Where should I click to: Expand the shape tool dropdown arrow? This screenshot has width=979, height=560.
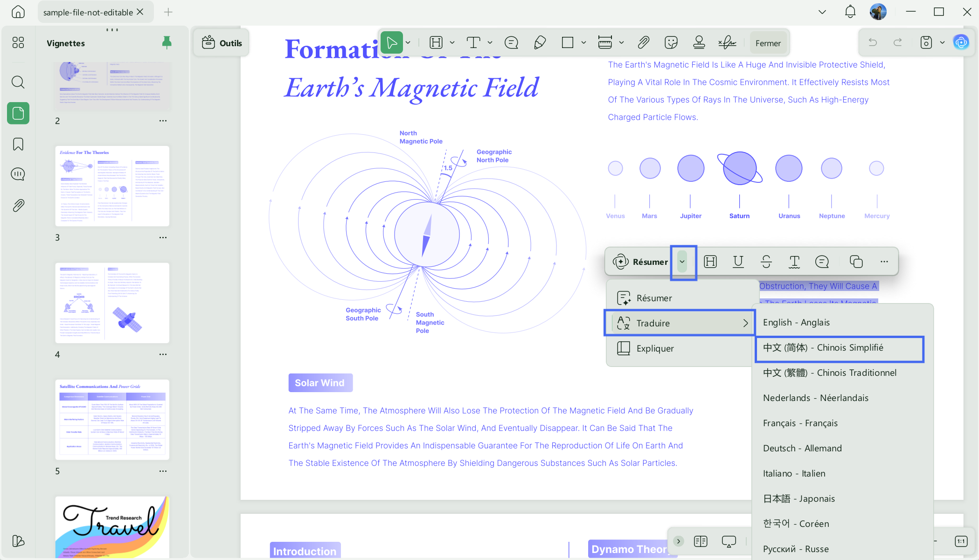583,43
